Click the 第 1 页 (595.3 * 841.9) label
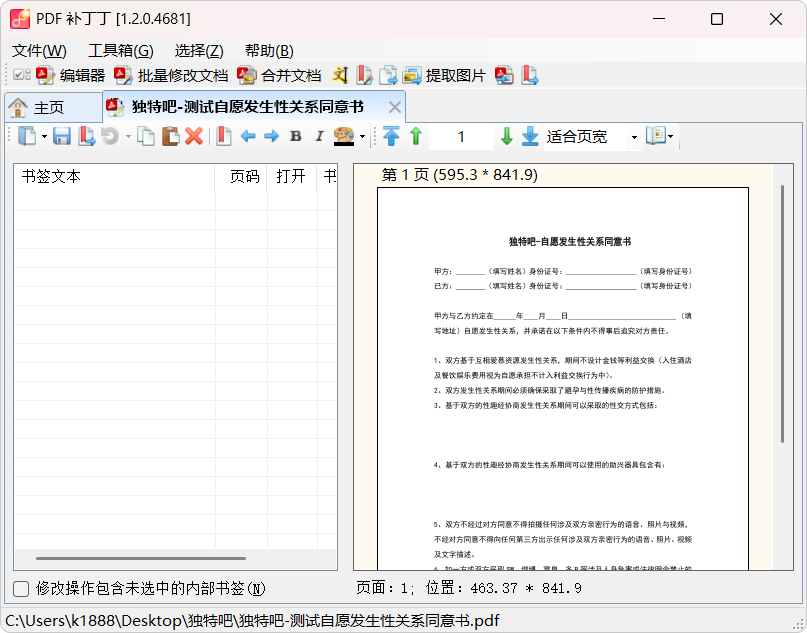This screenshot has width=807, height=633. tap(460, 175)
